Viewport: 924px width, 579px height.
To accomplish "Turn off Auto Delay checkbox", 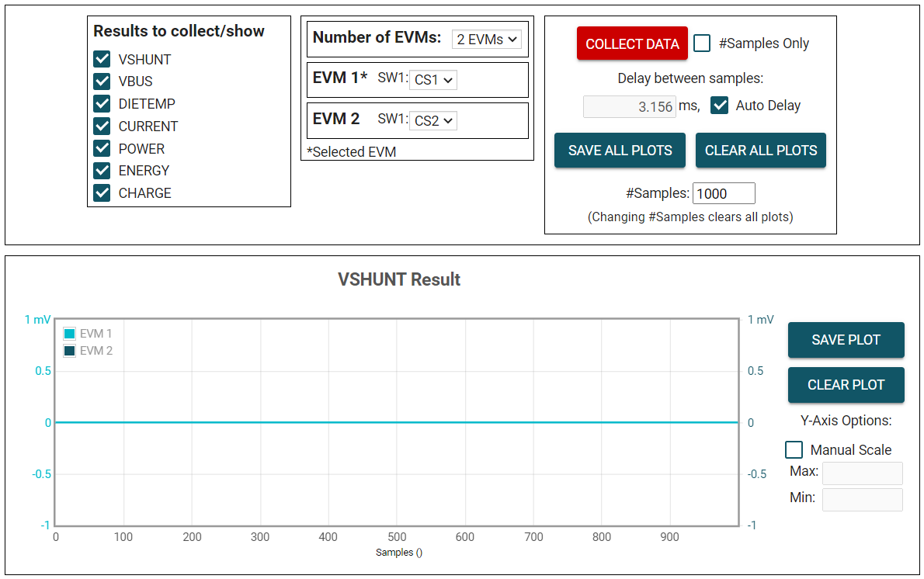I will pos(720,106).
